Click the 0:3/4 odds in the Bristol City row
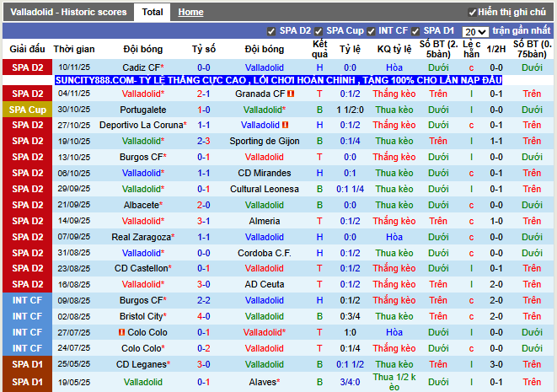 click(350, 316)
